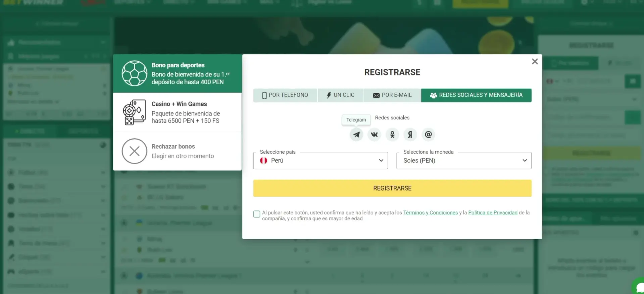Choose the Mail.ru @ icon
Viewport: 644px width, 294px height.
click(x=428, y=135)
